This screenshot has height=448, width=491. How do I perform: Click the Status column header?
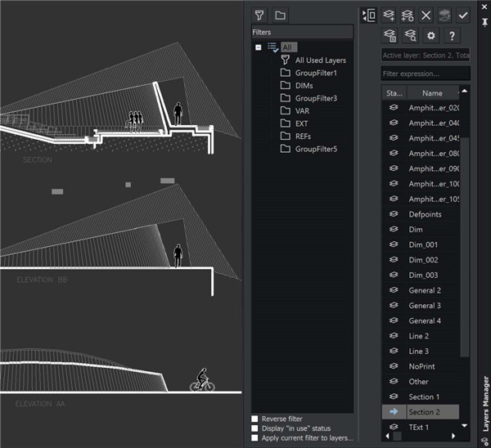(394, 93)
